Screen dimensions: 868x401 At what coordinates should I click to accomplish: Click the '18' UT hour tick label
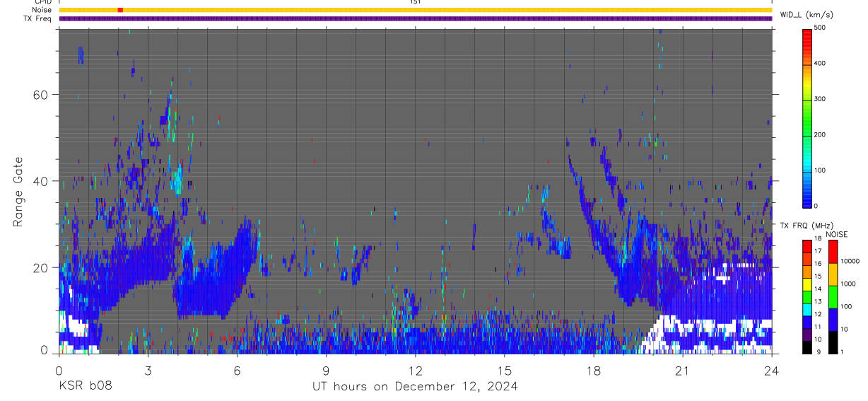[594, 370]
